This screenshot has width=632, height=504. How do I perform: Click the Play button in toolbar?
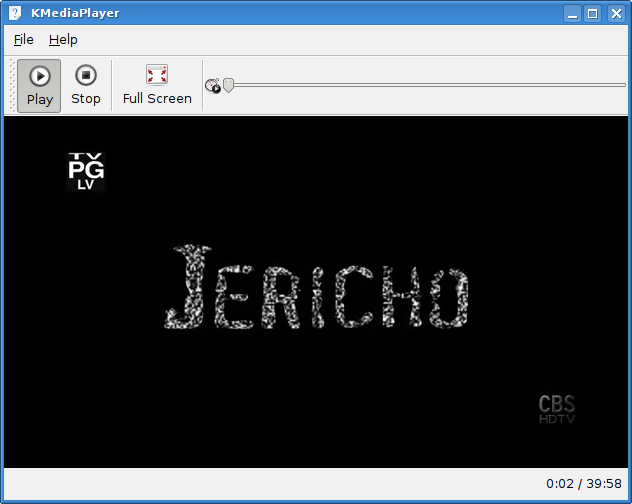coord(39,86)
